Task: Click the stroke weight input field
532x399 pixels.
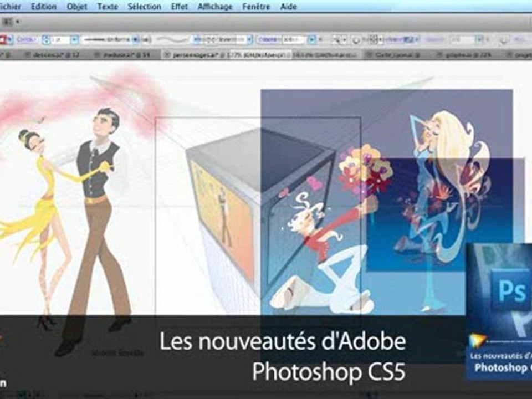Action: coord(60,40)
